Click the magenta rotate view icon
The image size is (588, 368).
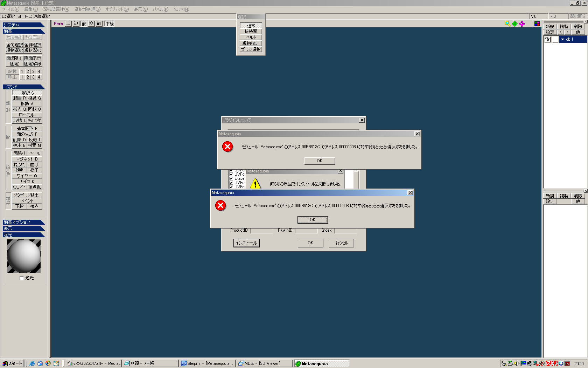click(x=522, y=24)
